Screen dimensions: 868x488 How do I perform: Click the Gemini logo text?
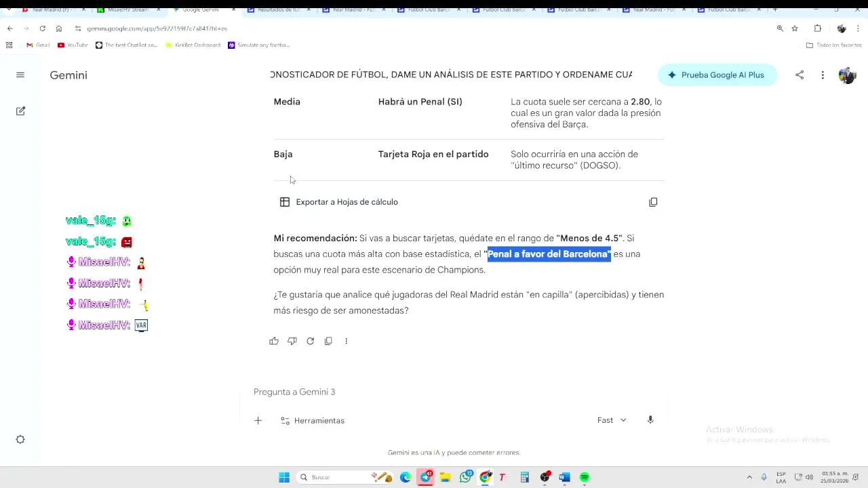click(x=68, y=75)
